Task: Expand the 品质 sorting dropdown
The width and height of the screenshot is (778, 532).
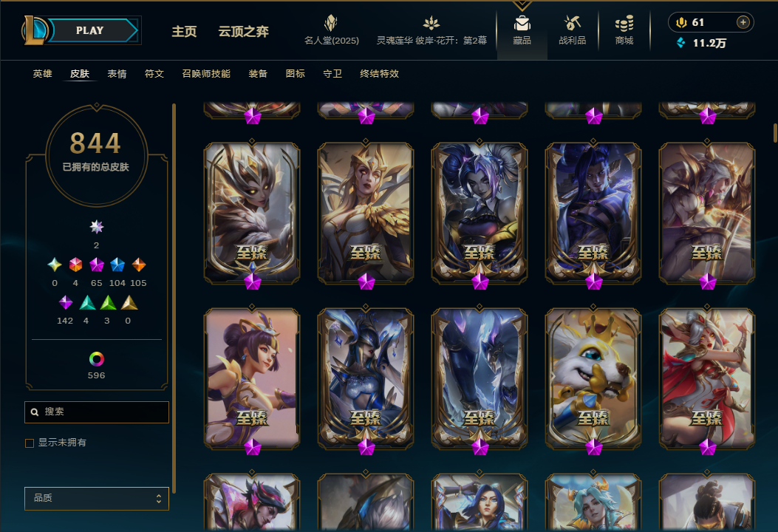Action: pos(97,498)
